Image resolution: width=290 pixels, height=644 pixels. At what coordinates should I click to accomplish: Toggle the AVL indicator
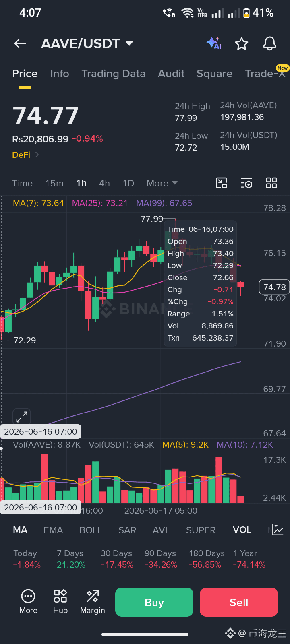pos(161,530)
